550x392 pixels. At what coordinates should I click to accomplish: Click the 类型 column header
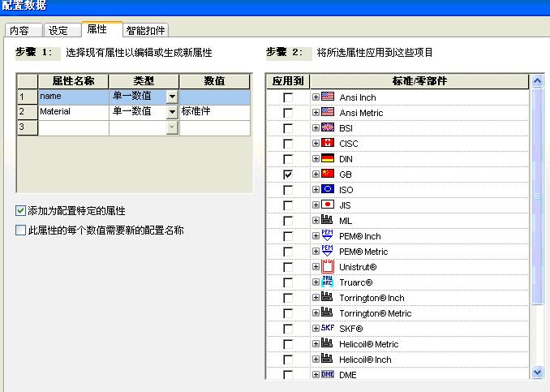point(144,81)
